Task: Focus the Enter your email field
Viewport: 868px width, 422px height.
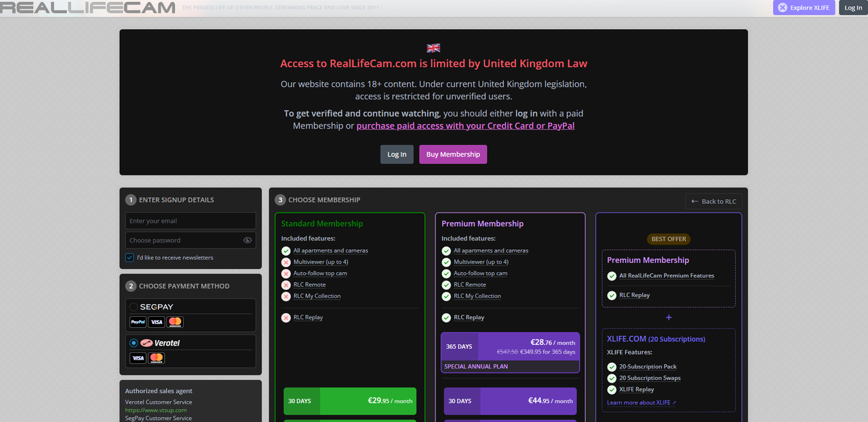Action: (x=191, y=221)
